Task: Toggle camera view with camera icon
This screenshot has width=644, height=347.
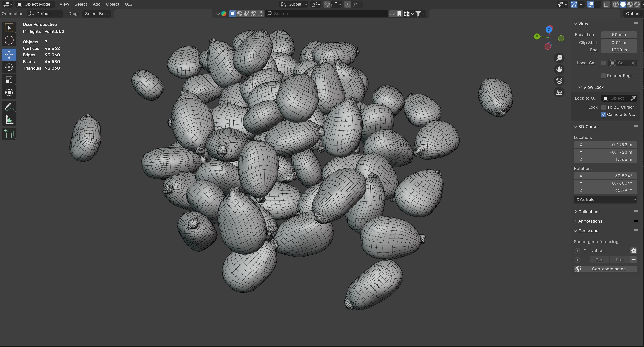Action: [x=559, y=81]
